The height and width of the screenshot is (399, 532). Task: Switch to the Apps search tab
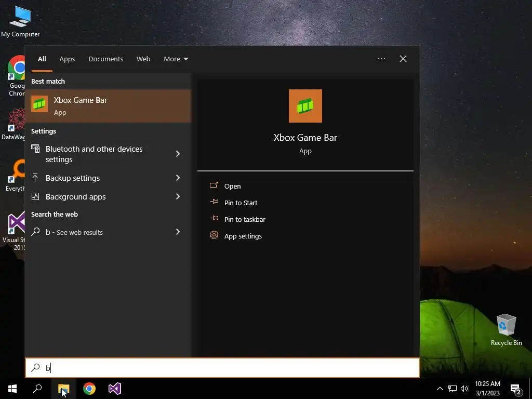tap(67, 59)
